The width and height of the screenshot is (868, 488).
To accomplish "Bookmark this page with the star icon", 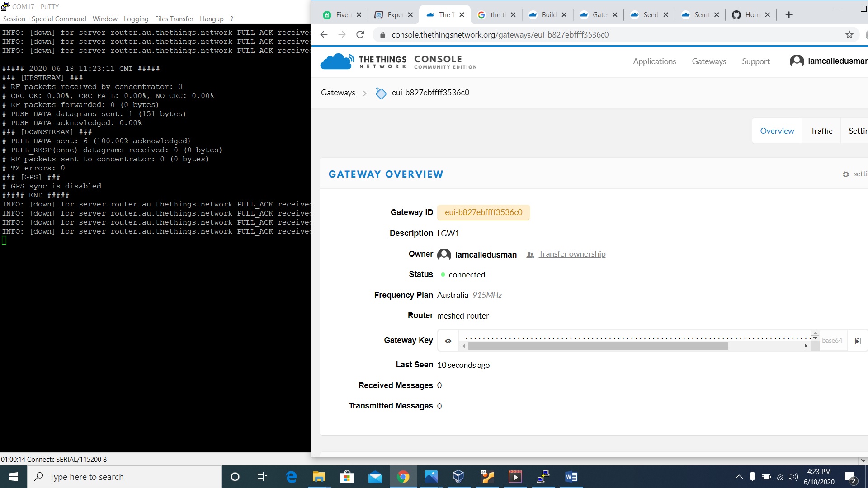I will [x=849, y=35].
